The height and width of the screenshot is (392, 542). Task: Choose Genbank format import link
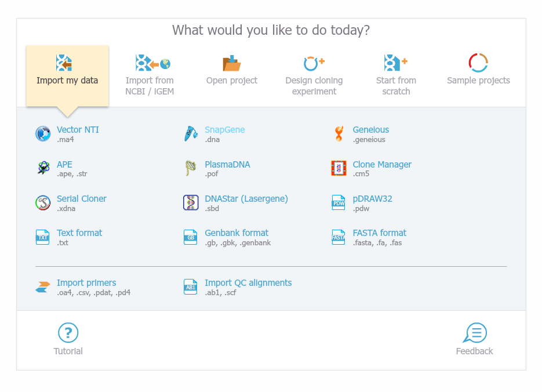[237, 233]
